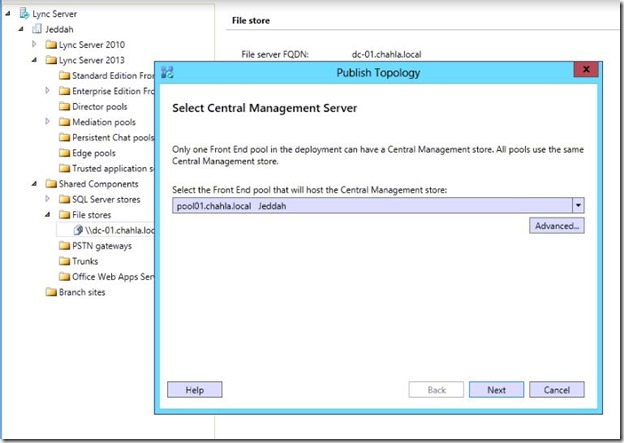Image resolution: width=624 pixels, height=443 pixels.
Task: Collapse the Jeddah site node
Action: click(21, 29)
